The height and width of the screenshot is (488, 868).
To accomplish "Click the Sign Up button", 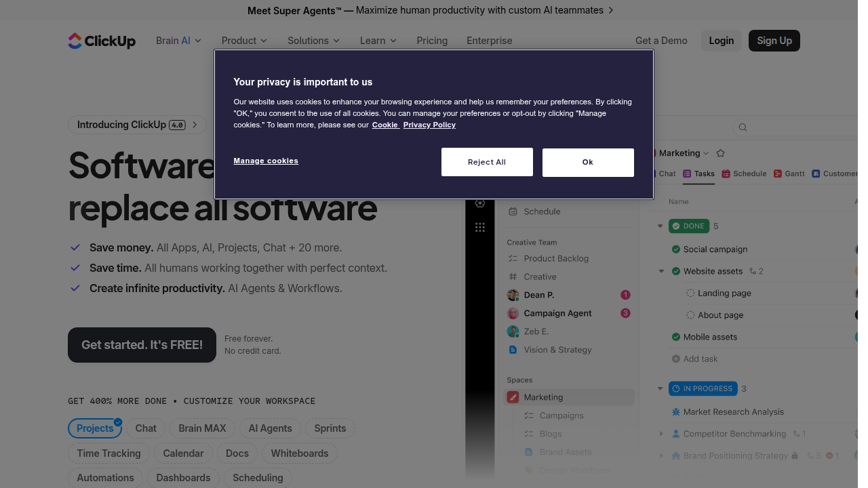I will pos(774,41).
